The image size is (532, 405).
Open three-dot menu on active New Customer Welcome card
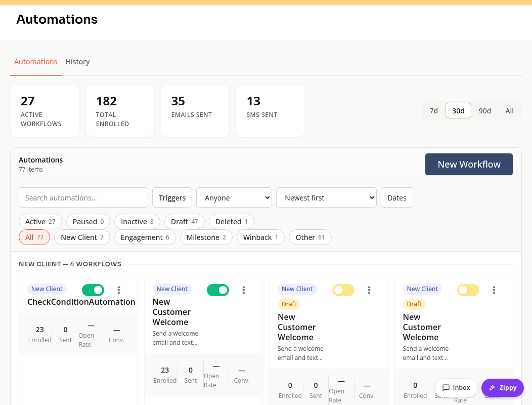click(244, 290)
